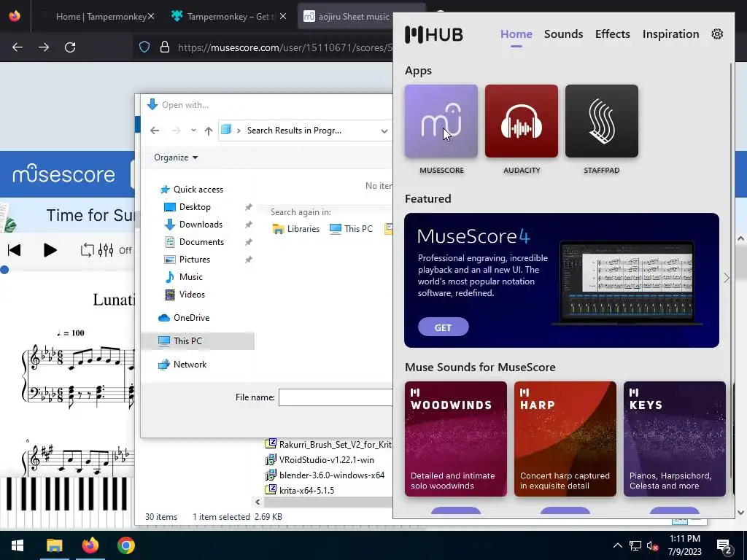Image resolution: width=747 pixels, height=560 pixels.
Task: Unpin Documents using its pin icon
Action: coord(248,242)
